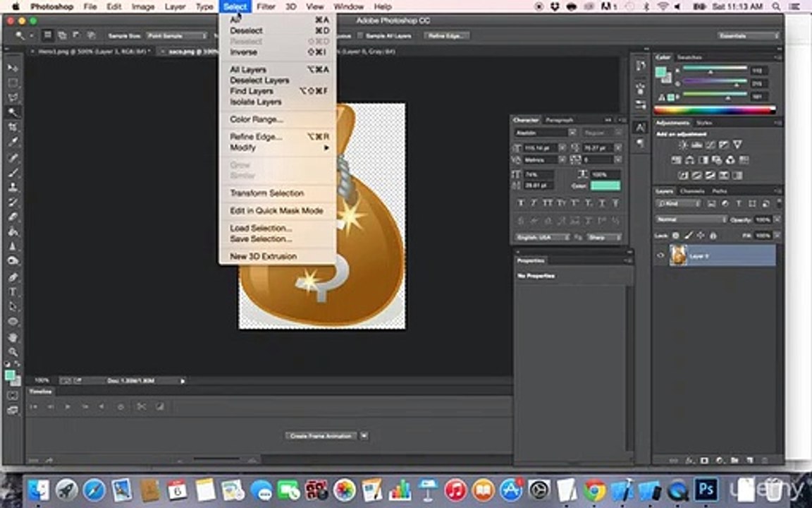Choose Transform Selection menu item
This screenshot has width=812, height=508.
280,193
